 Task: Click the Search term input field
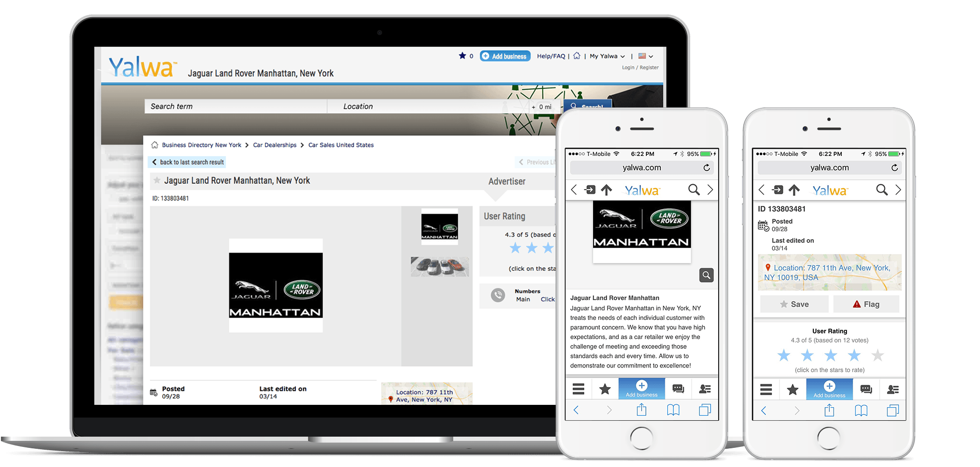(x=236, y=106)
